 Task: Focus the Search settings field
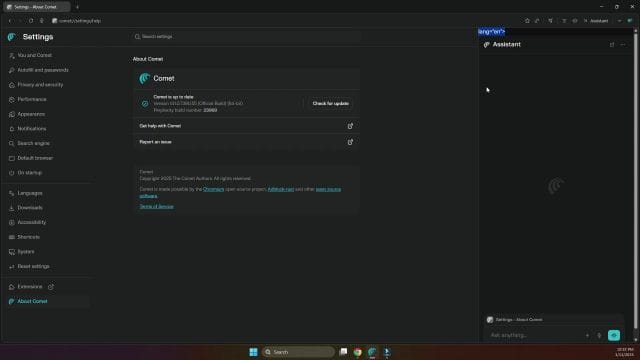(x=247, y=37)
